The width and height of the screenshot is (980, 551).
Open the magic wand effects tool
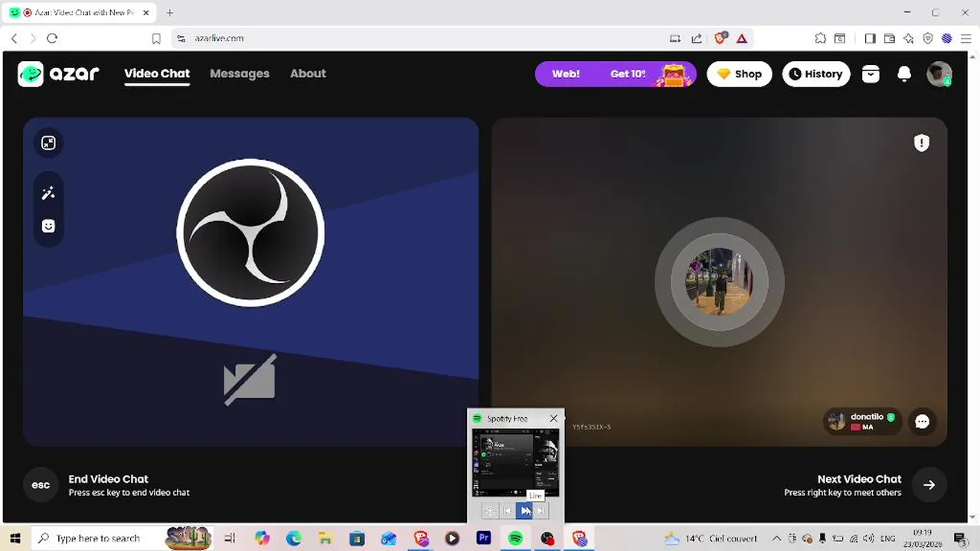[x=48, y=194]
